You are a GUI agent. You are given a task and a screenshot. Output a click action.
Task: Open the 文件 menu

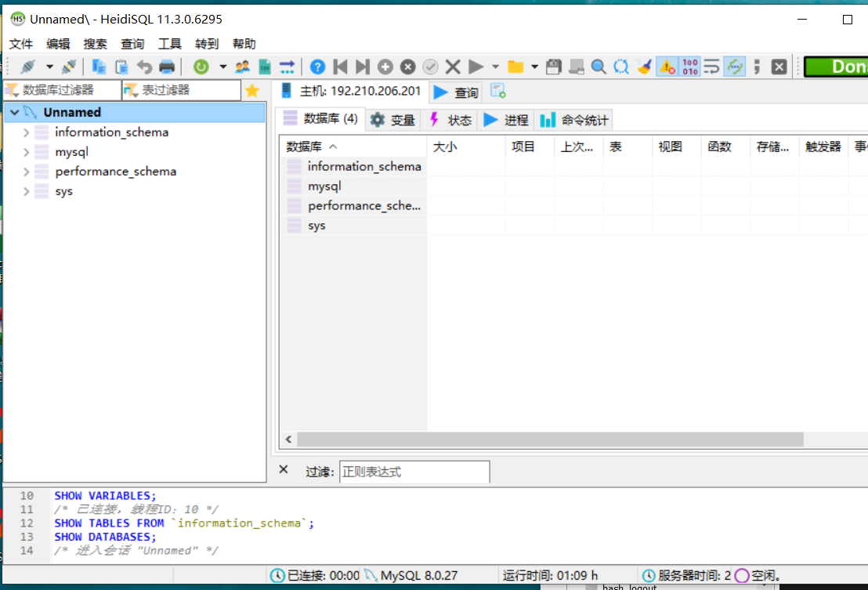pos(21,44)
